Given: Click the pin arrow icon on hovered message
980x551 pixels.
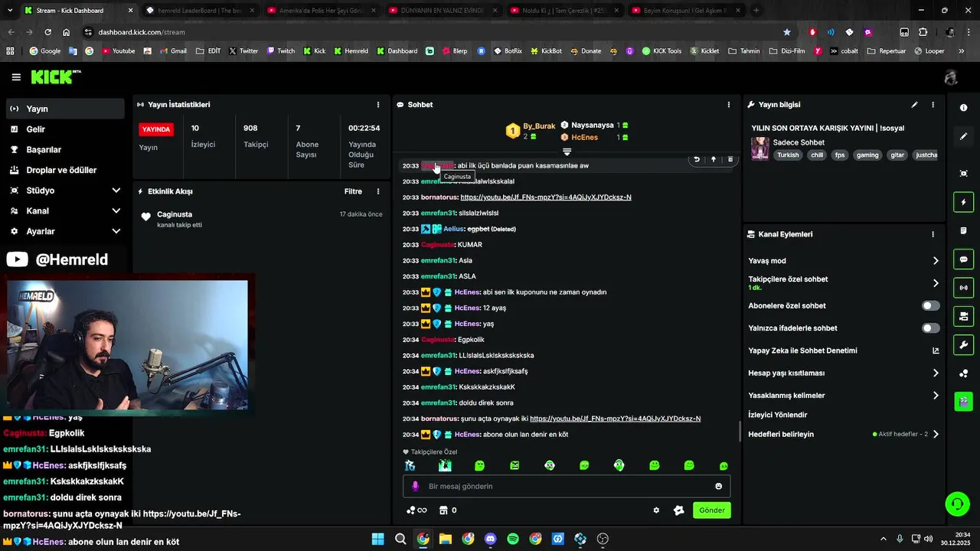Looking at the screenshot, I should [714, 159].
